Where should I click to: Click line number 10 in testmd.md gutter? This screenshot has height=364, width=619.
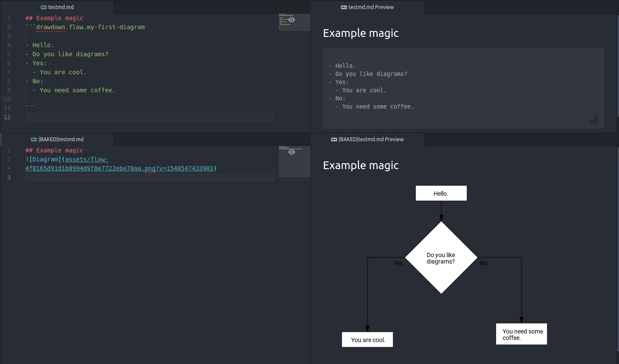[x=7, y=99]
